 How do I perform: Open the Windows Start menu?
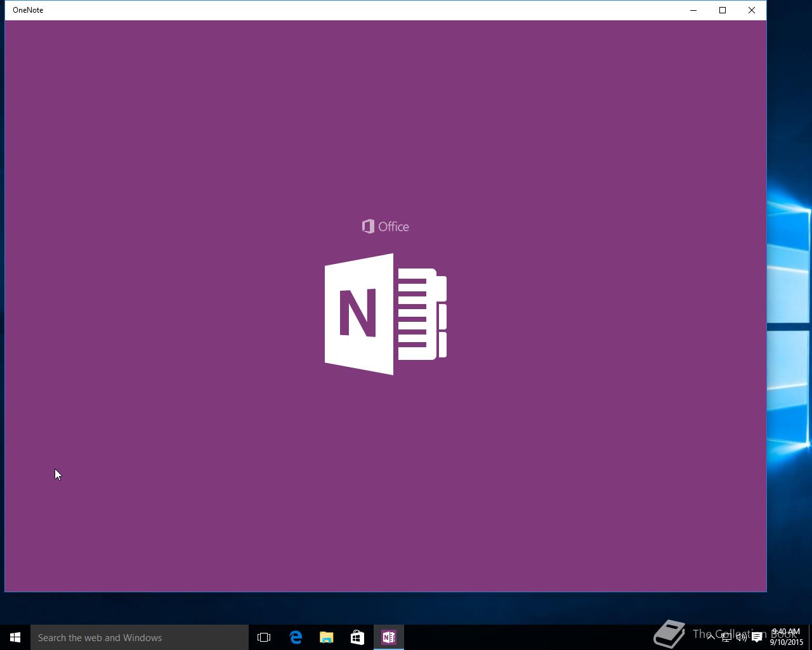15,637
